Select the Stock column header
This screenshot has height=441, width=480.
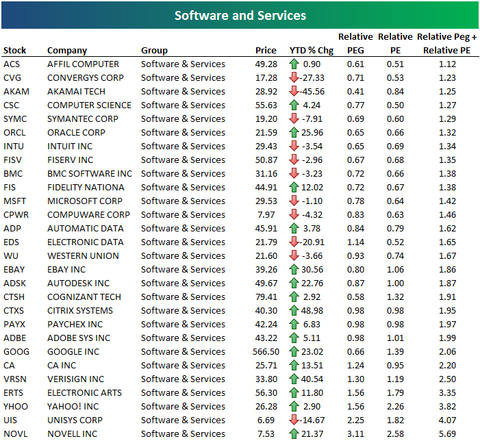click(x=15, y=50)
